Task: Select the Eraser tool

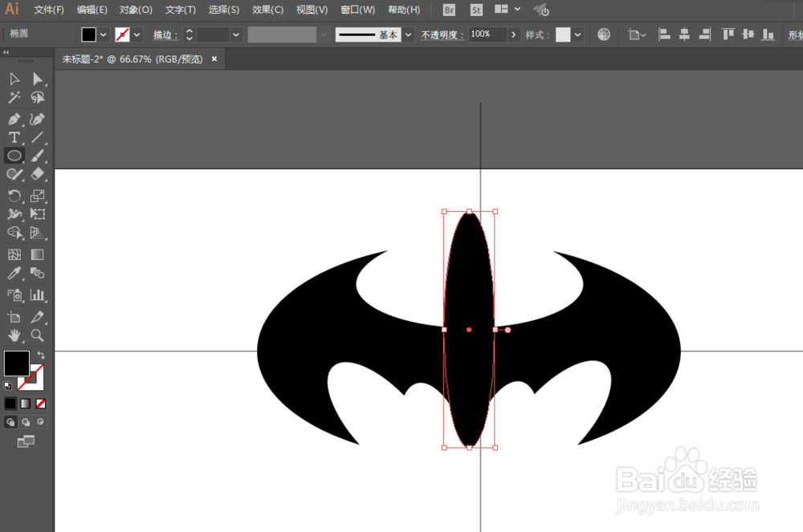Action: pos(37,175)
